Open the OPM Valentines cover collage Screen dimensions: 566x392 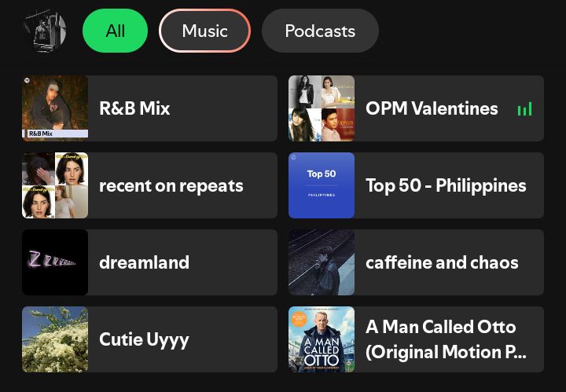tap(322, 108)
